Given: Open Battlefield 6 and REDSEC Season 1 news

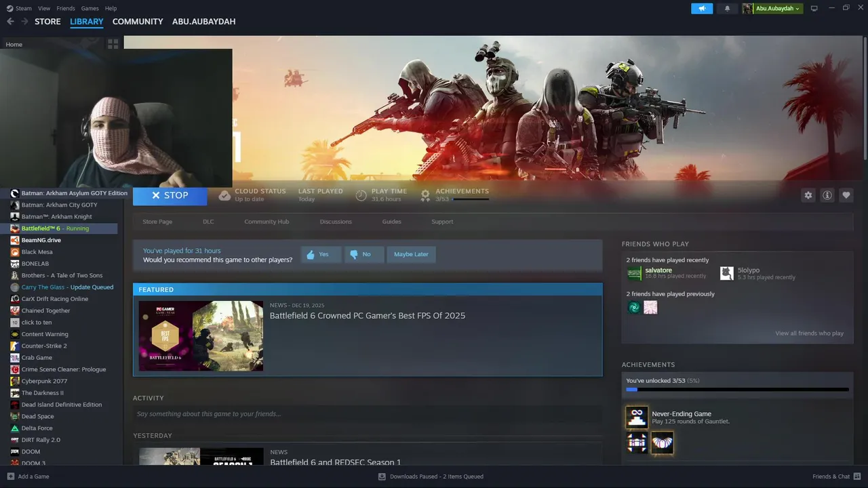Looking at the screenshot, I should tap(335, 462).
